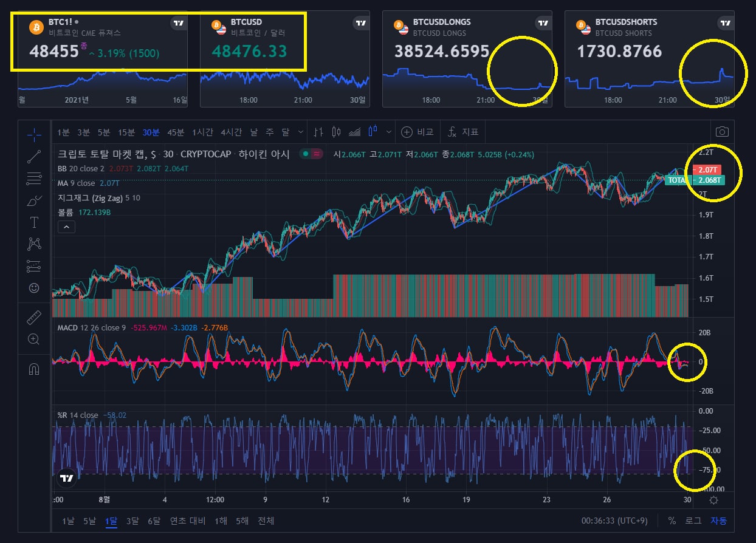Click TradingView logo on BTCUSDLONGS widget
756x543 pixels.
pos(543,23)
